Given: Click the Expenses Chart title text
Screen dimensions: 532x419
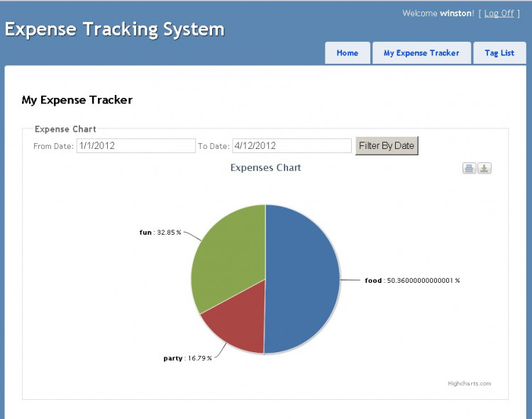Looking at the screenshot, I should pyautogui.click(x=265, y=168).
